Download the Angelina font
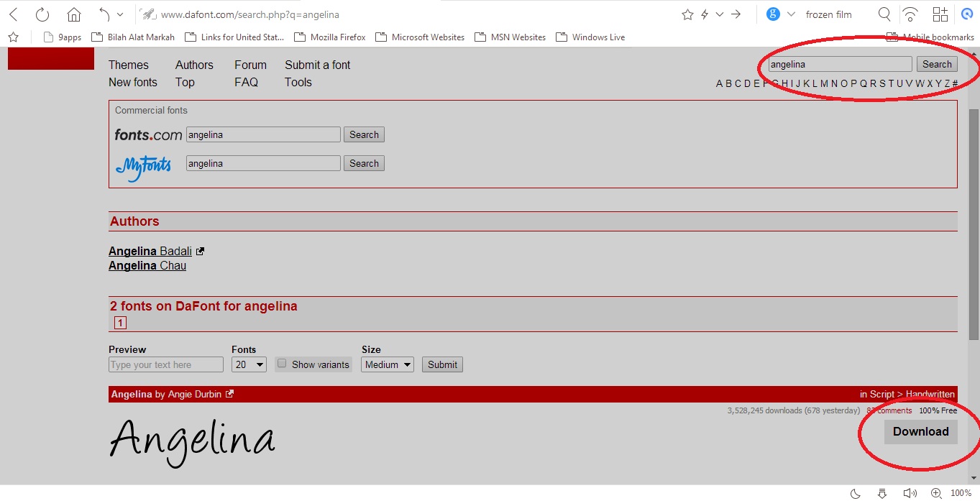This screenshot has height=501, width=980. pyautogui.click(x=920, y=431)
